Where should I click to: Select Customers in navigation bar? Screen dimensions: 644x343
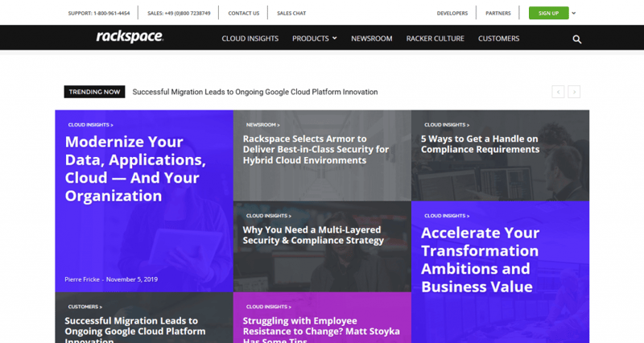(x=498, y=39)
